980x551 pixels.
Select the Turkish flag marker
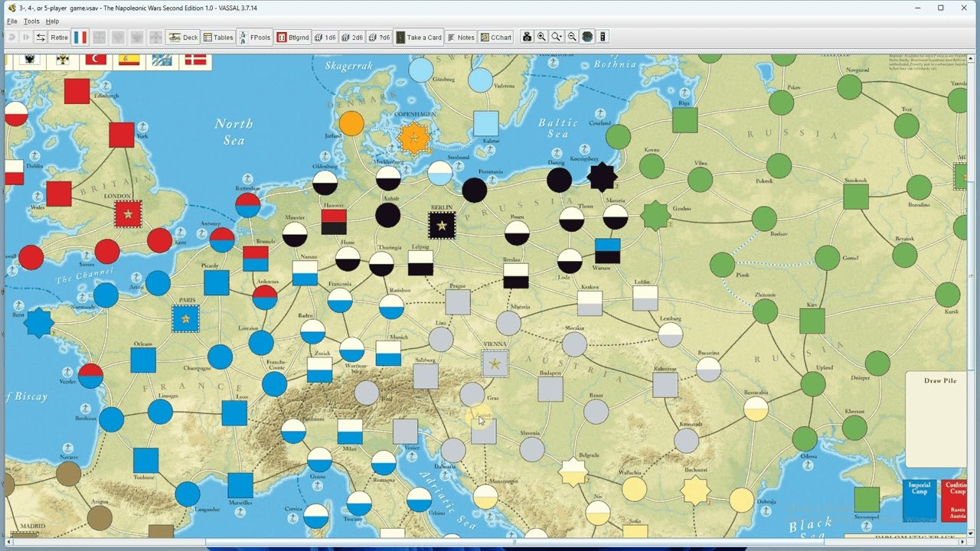point(96,60)
